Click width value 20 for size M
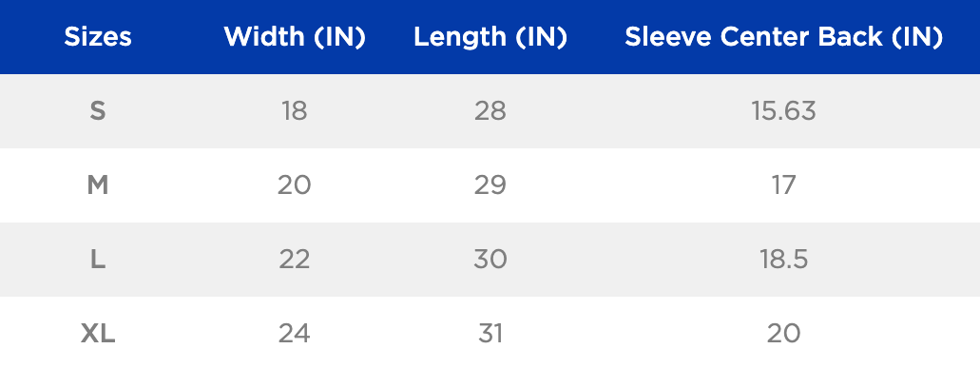 tap(295, 184)
